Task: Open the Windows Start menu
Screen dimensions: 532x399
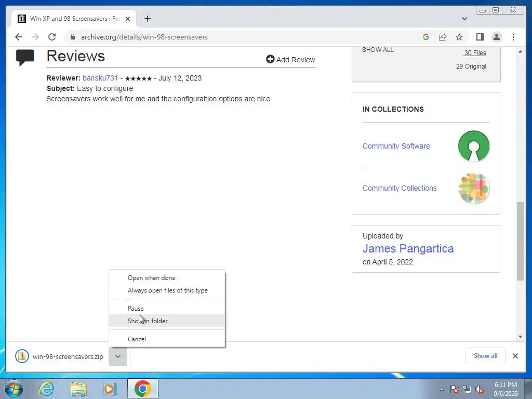Action: tap(14, 389)
